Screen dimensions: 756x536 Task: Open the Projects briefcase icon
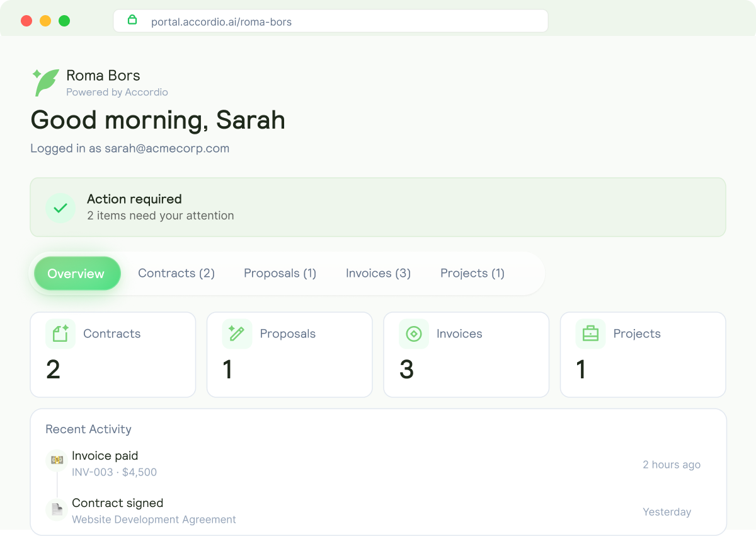coord(590,334)
